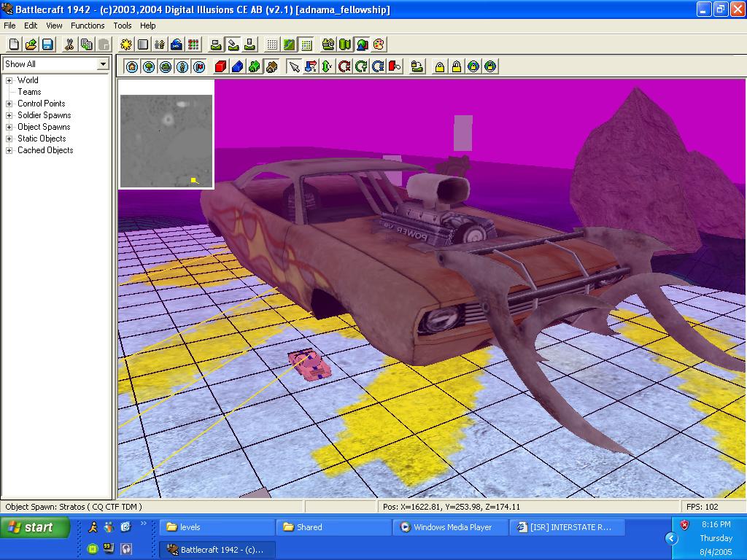Click the terrain icon with monitor symbol
This screenshot has height=560, width=747.
point(216,44)
